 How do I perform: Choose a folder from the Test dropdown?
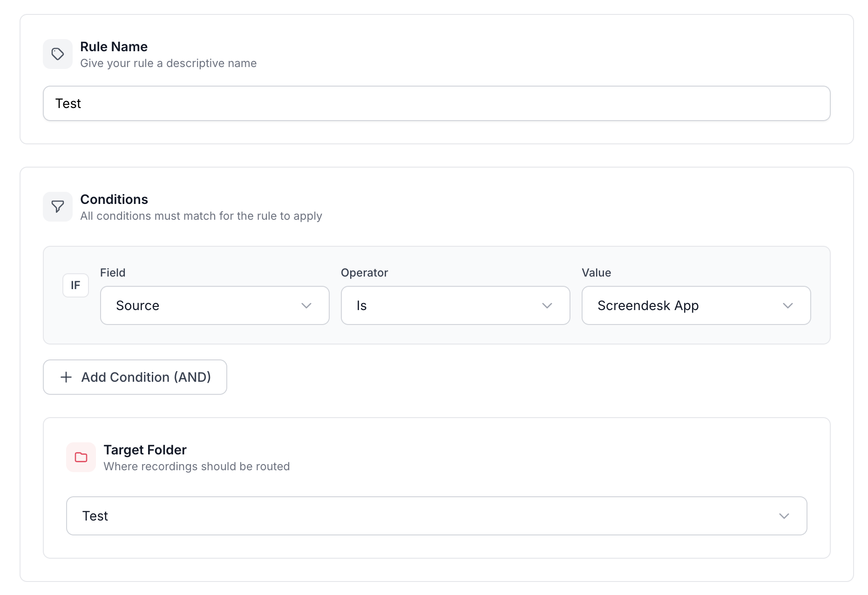pos(436,516)
